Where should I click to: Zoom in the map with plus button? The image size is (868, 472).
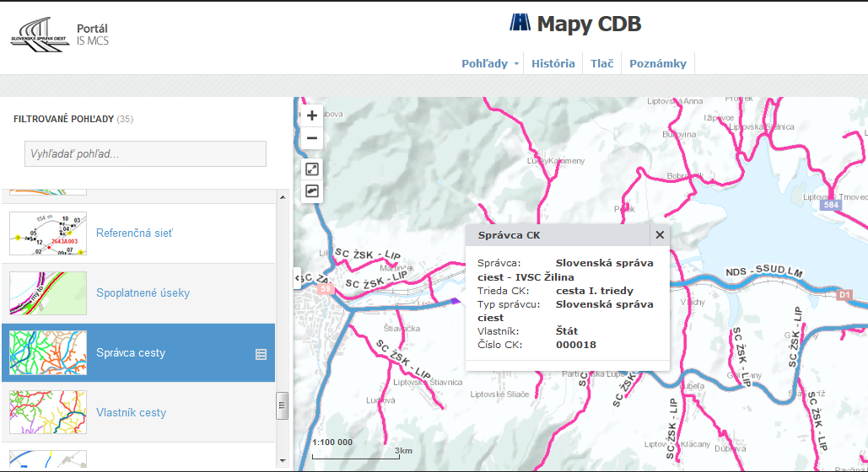click(x=311, y=115)
